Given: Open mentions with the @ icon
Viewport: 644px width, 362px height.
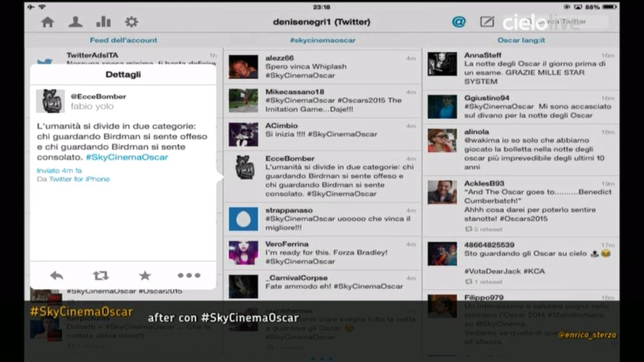Looking at the screenshot, I should coord(459,22).
